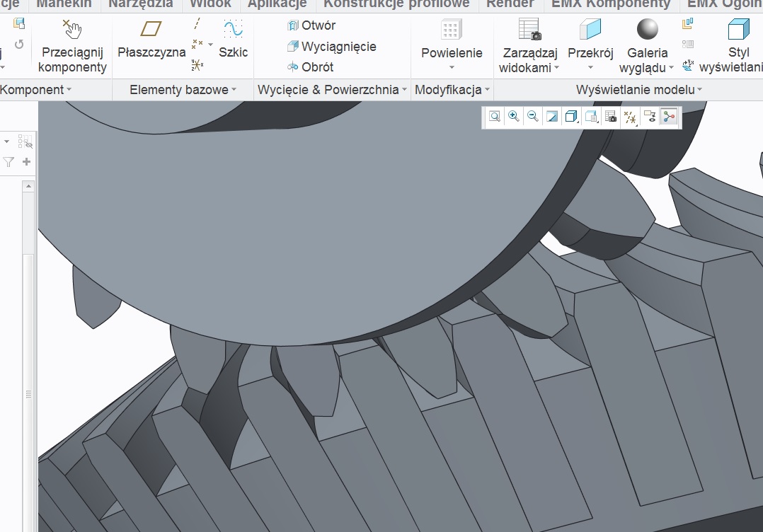Viewport: 763px width, 532px height.
Task: Click the greyed edit position icon
Action: [x=687, y=45]
